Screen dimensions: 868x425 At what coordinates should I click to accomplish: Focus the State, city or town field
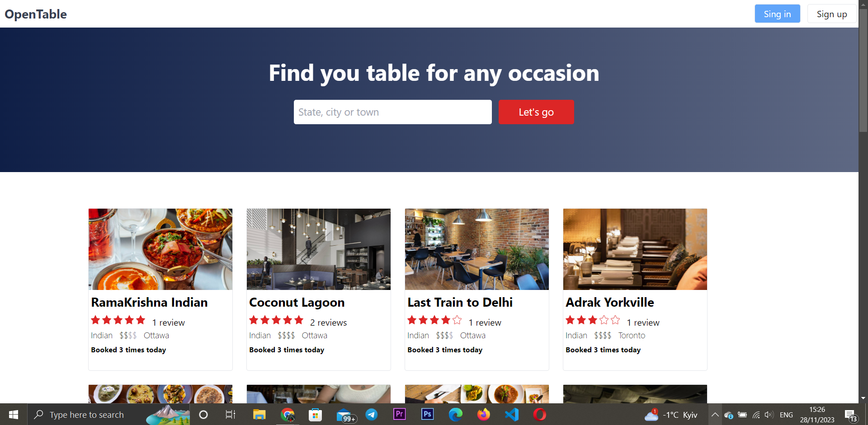pyautogui.click(x=392, y=112)
